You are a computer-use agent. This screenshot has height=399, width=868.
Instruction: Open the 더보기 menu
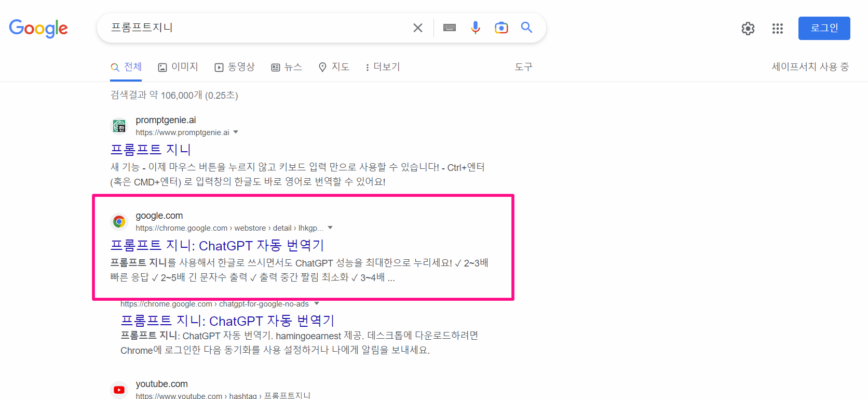383,67
